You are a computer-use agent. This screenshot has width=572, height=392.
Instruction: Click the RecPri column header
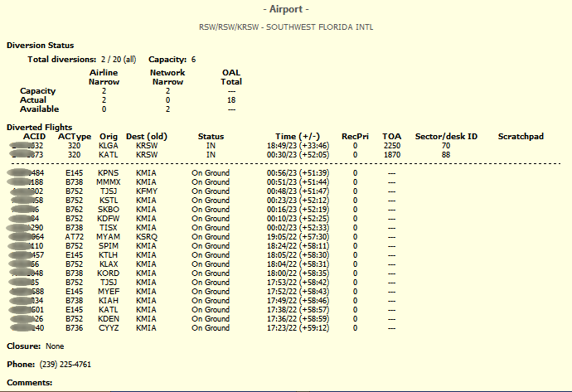pyautogui.click(x=355, y=136)
